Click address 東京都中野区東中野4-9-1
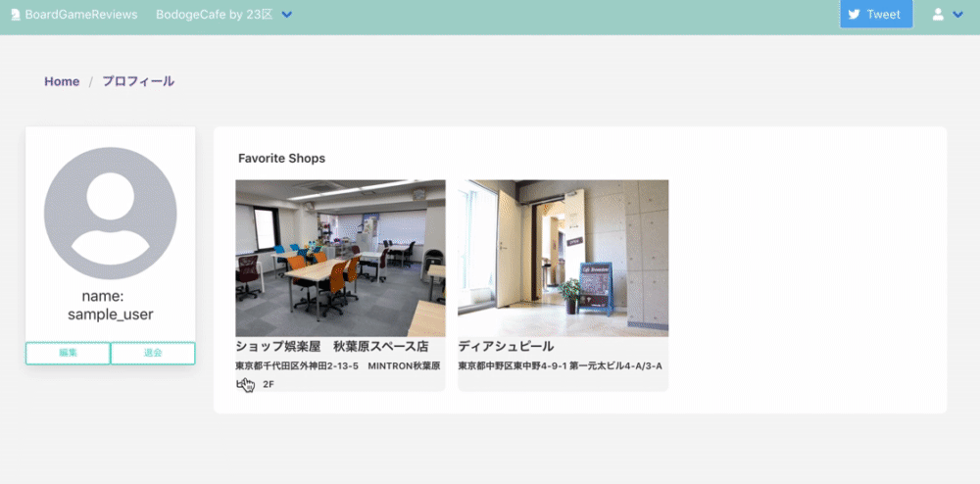Viewport: 980px width, 484px height. 513,366
